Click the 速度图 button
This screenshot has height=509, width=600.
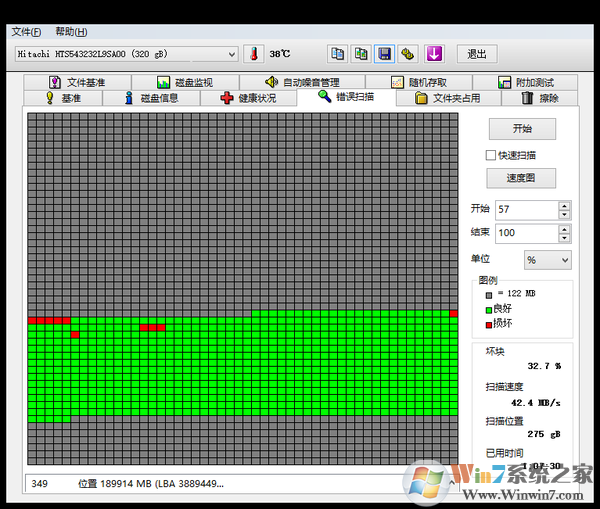521,178
